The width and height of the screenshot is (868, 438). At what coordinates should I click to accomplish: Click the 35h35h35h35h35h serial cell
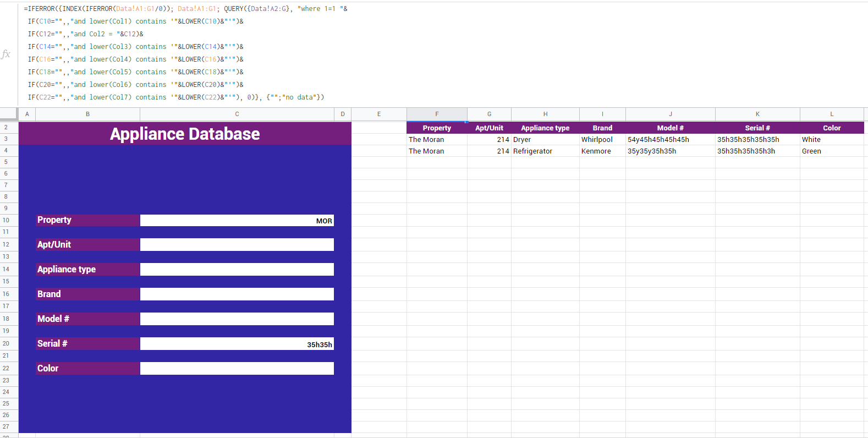pyautogui.click(x=757, y=139)
